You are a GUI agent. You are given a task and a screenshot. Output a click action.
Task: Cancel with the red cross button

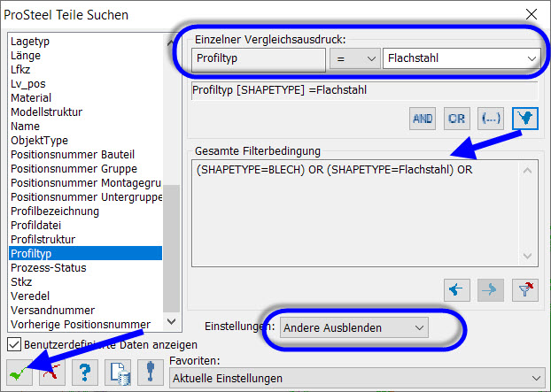tap(52, 373)
